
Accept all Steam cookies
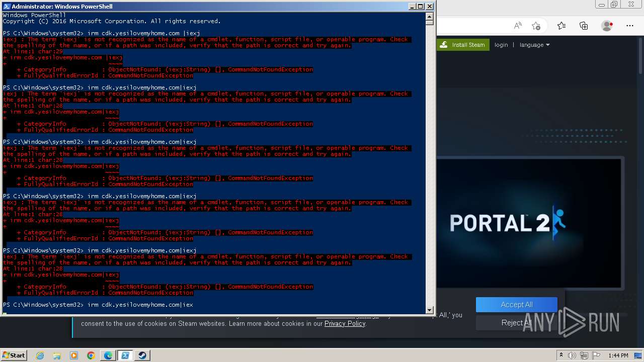click(517, 305)
